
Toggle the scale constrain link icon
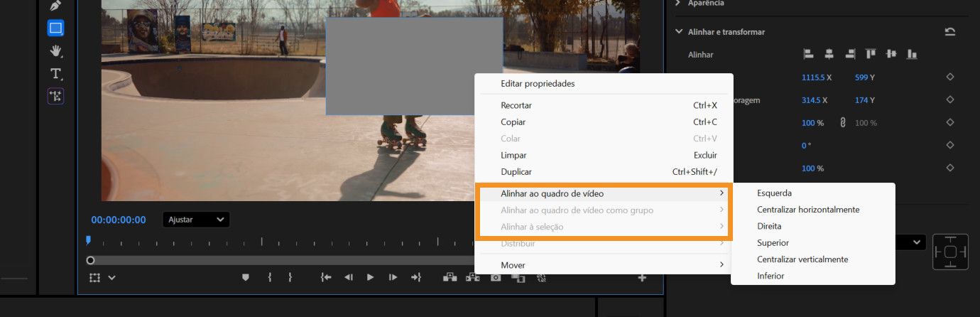tap(843, 123)
